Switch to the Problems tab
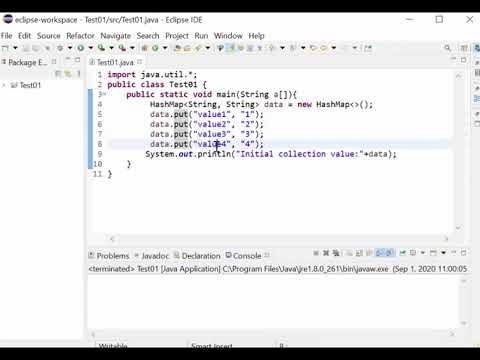Viewport: 480px width, 360px height. click(x=109, y=256)
